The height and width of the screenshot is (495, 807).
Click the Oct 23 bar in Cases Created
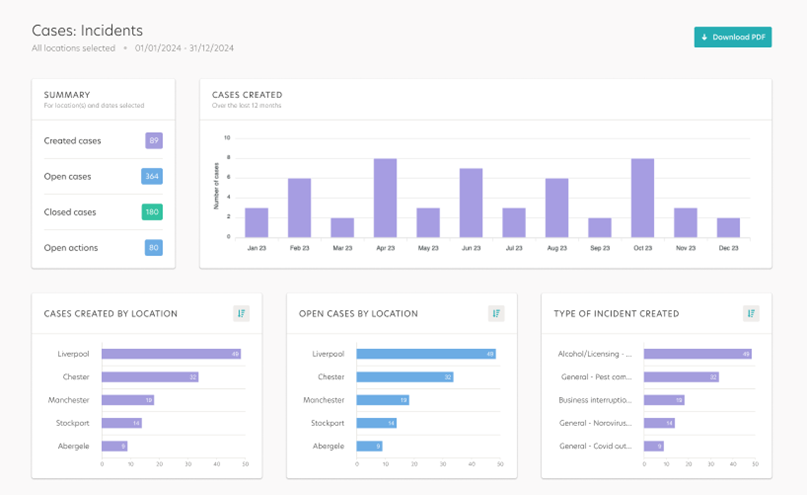642,198
